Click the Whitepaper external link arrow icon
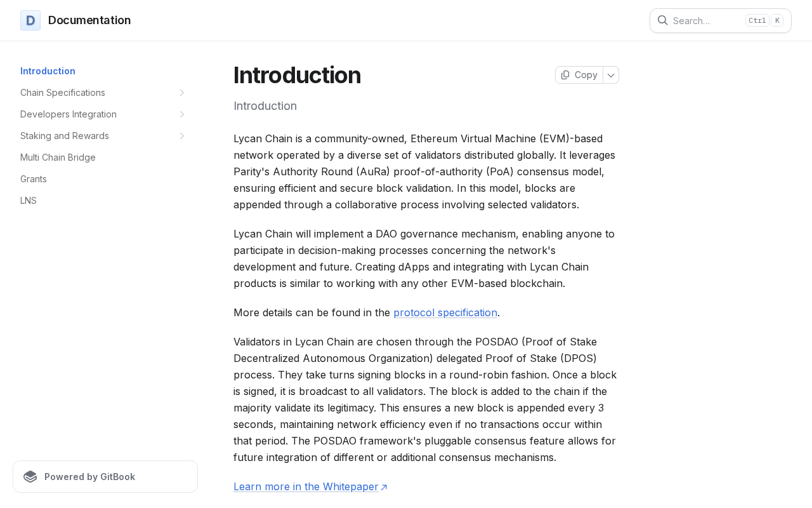Screen dimensions: 812x508 tap(384, 487)
